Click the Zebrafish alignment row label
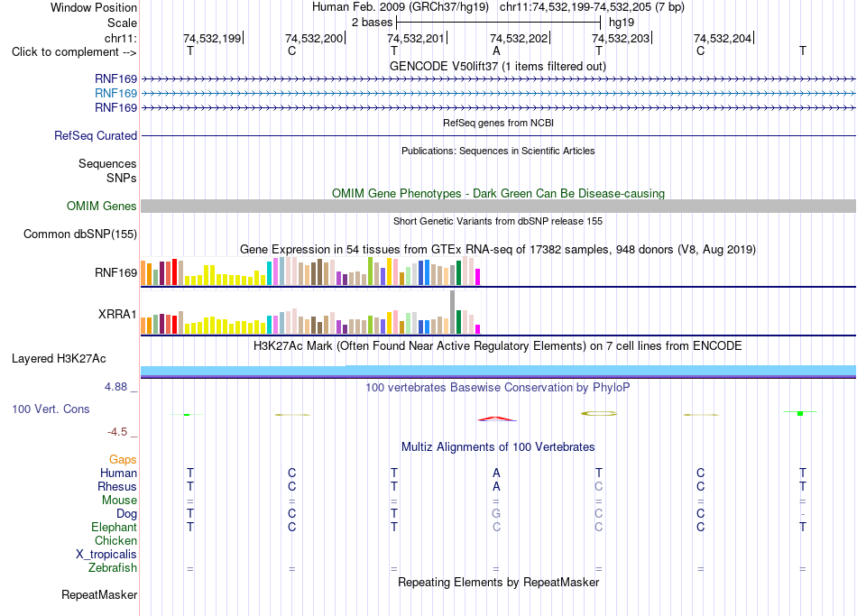Screen dimensions: 857x616 pyautogui.click(x=113, y=568)
